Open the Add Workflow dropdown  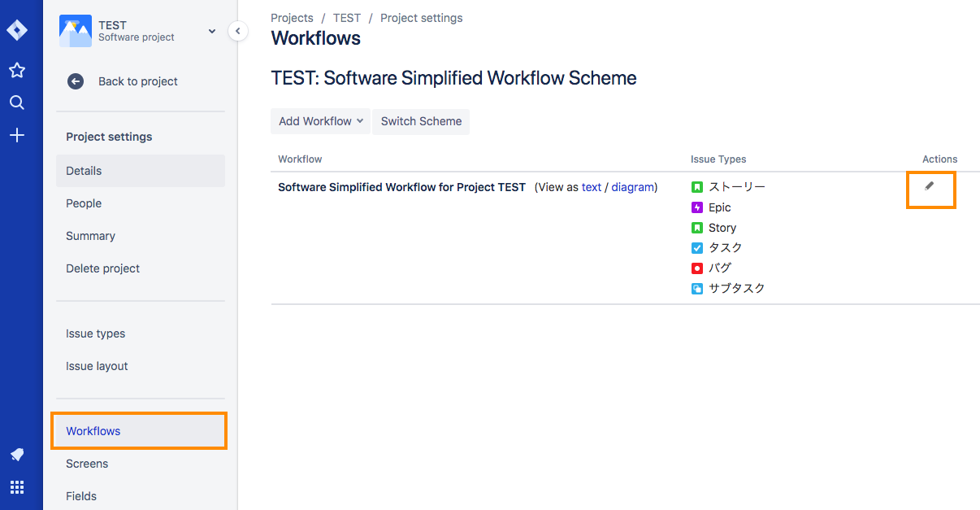pyautogui.click(x=320, y=121)
